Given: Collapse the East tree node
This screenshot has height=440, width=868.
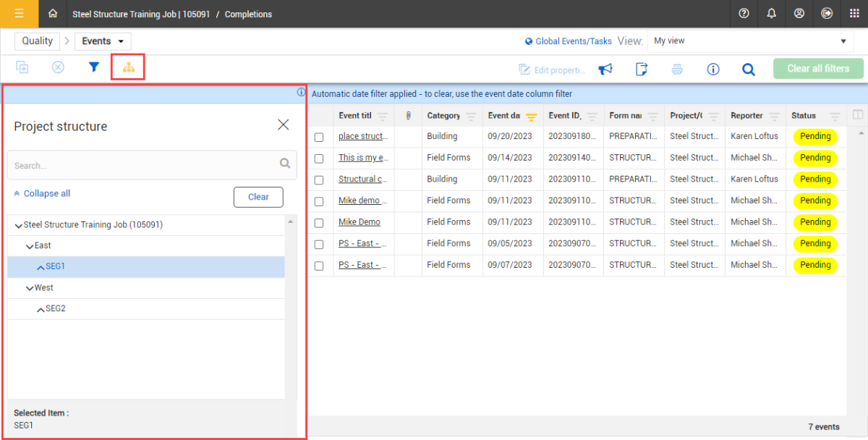Looking at the screenshot, I should 30,246.
